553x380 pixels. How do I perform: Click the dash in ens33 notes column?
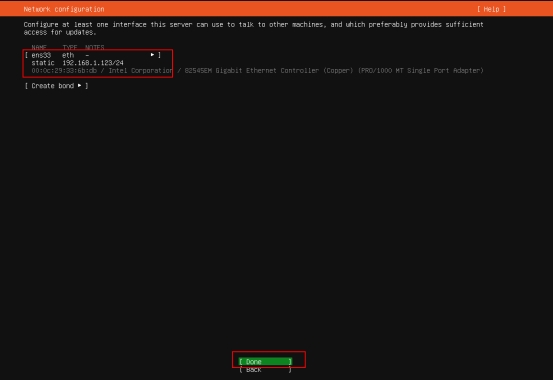(87, 55)
